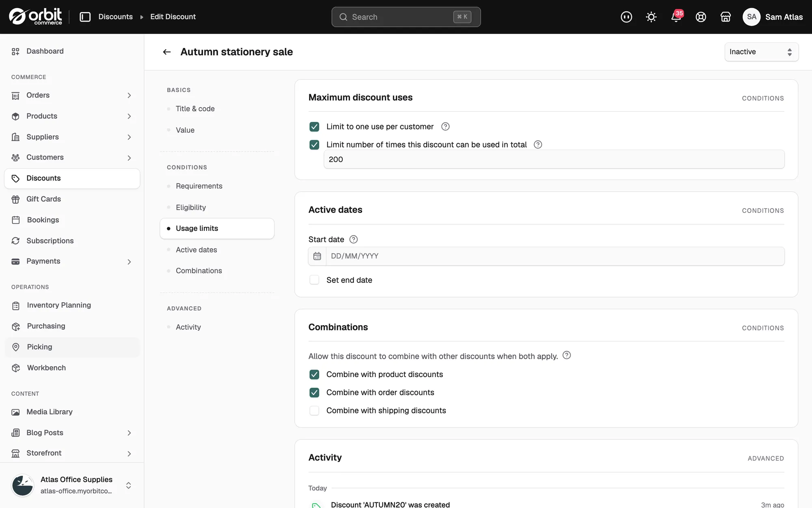Jump to the Eligibility section
The width and height of the screenshot is (812, 508).
pos(191,207)
